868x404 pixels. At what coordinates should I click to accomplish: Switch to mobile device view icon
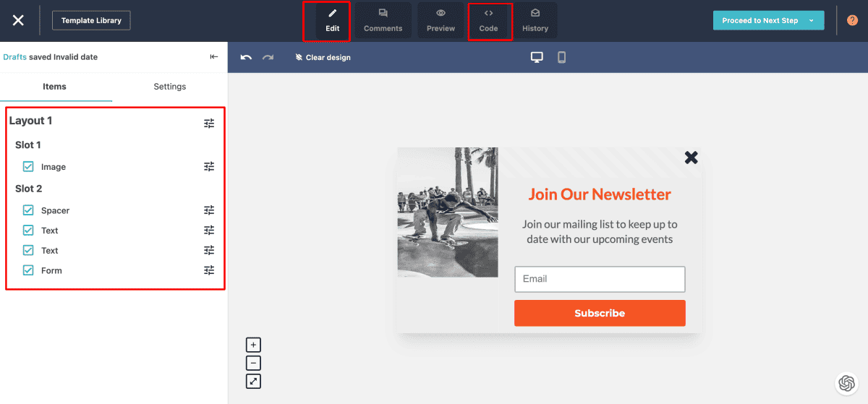pos(561,57)
